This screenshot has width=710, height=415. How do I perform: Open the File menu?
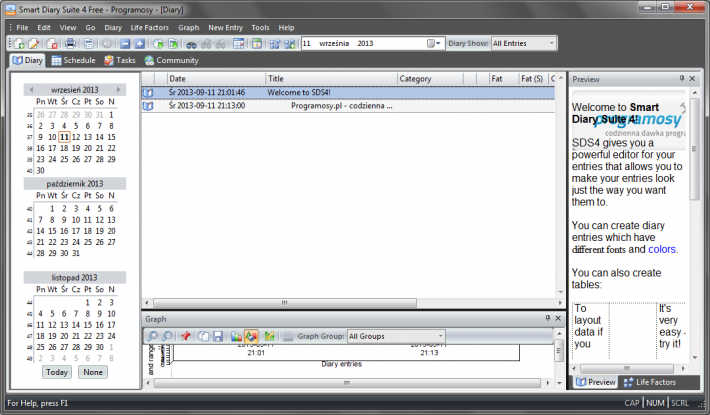(x=22, y=28)
